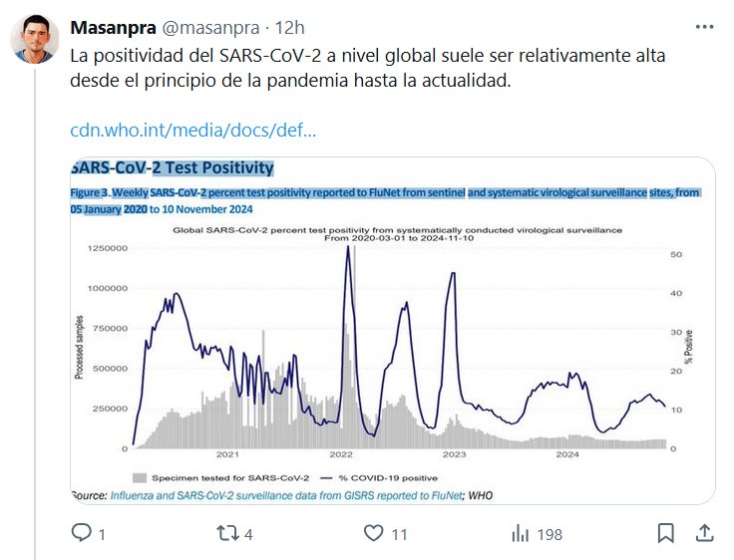Click the tweet text about SARS-CoV-2 positivity
The image size is (734, 560).
[x=367, y=68]
